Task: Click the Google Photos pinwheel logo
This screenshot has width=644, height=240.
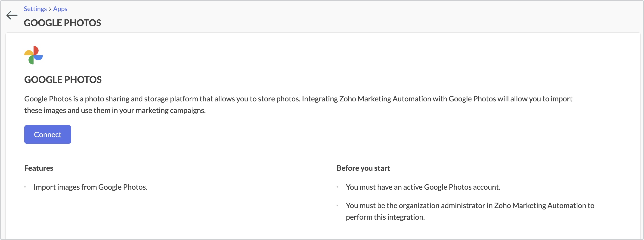Action: 34,55
